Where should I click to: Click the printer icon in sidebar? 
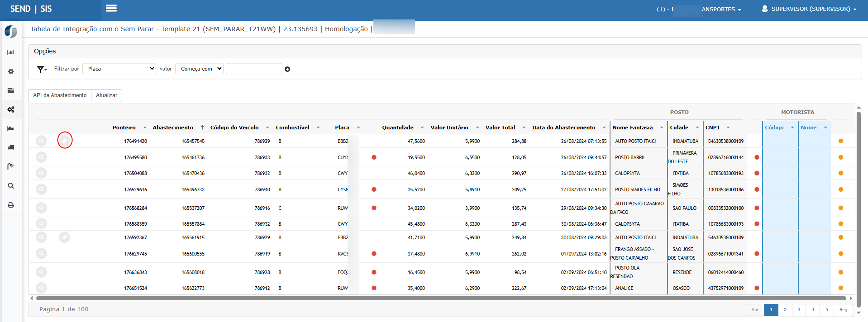click(x=11, y=205)
